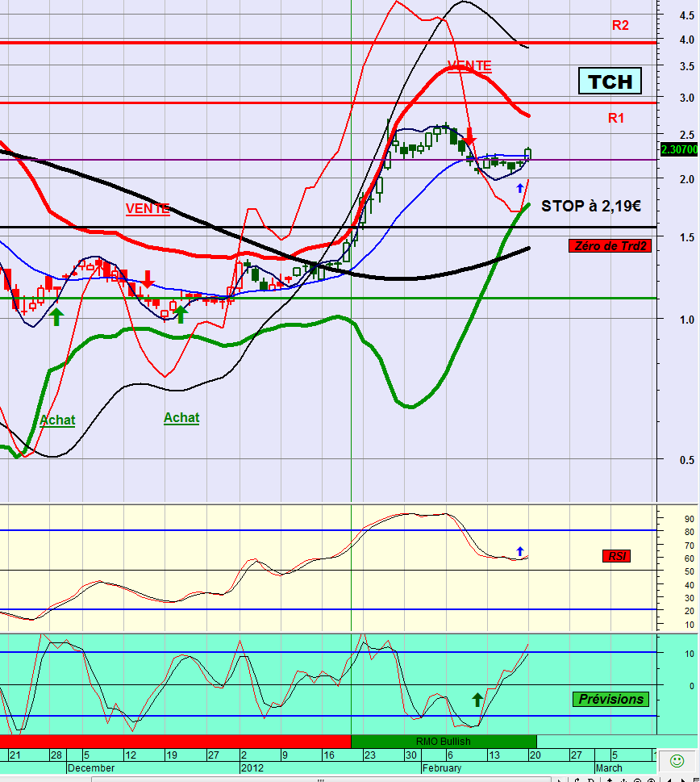The width and height of the screenshot is (700, 782).
Task: Click green up arrow near December 19
Action: tap(181, 314)
